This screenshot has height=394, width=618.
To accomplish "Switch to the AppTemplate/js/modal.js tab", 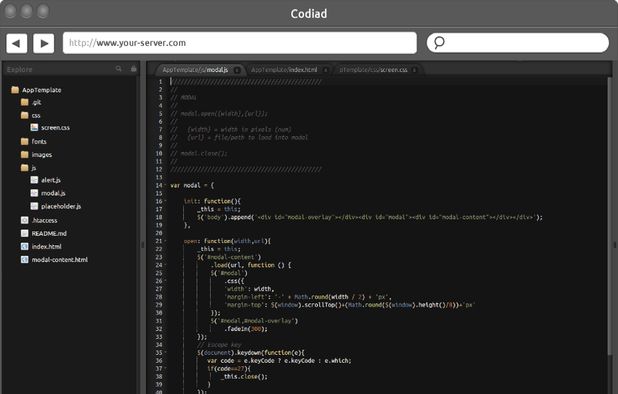I will 195,70.
